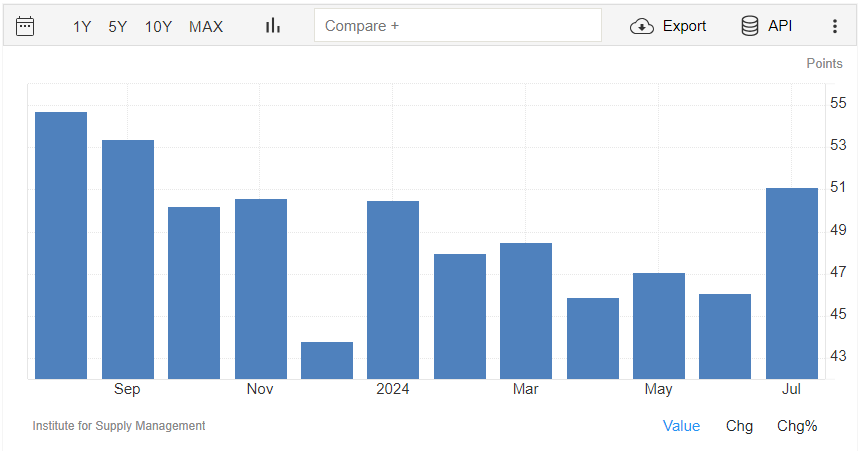Click the Nov x-axis label
Image resolution: width=859 pixels, height=451 pixels.
point(260,389)
